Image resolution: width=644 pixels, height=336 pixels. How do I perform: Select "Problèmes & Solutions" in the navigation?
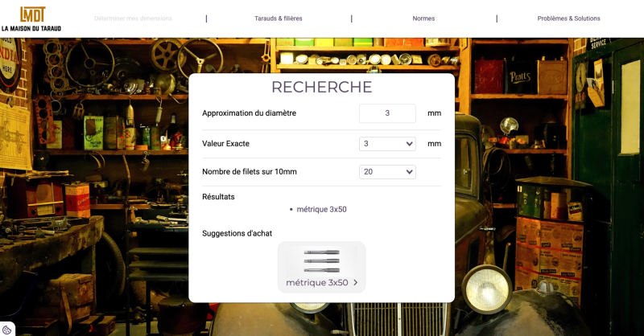pyautogui.click(x=568, y=18)
